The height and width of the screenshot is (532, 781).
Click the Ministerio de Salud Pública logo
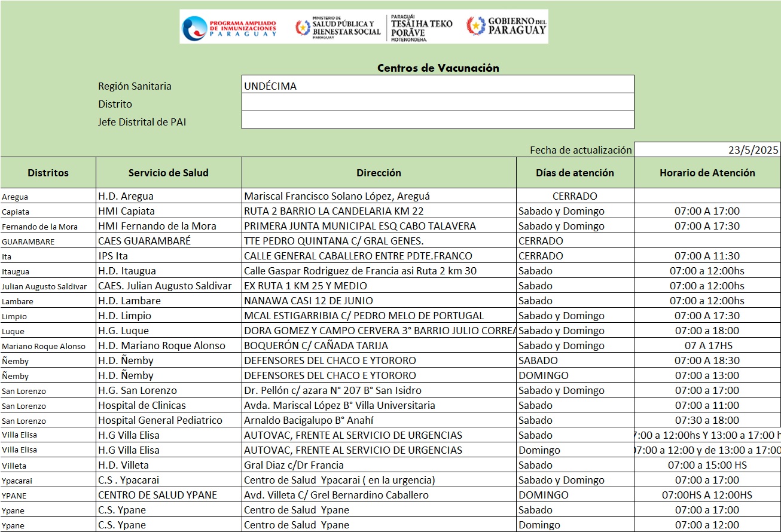pos(338,27)
